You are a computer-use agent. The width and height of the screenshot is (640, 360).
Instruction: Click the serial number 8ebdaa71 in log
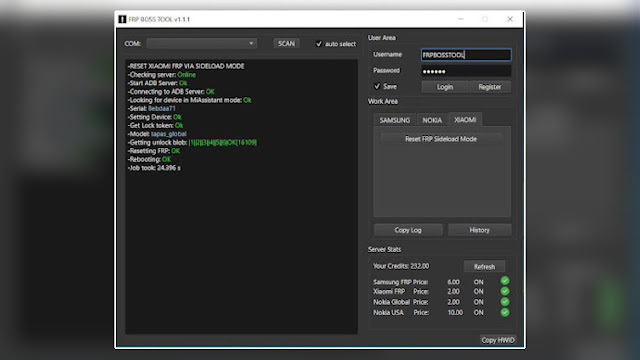(162, 109)
